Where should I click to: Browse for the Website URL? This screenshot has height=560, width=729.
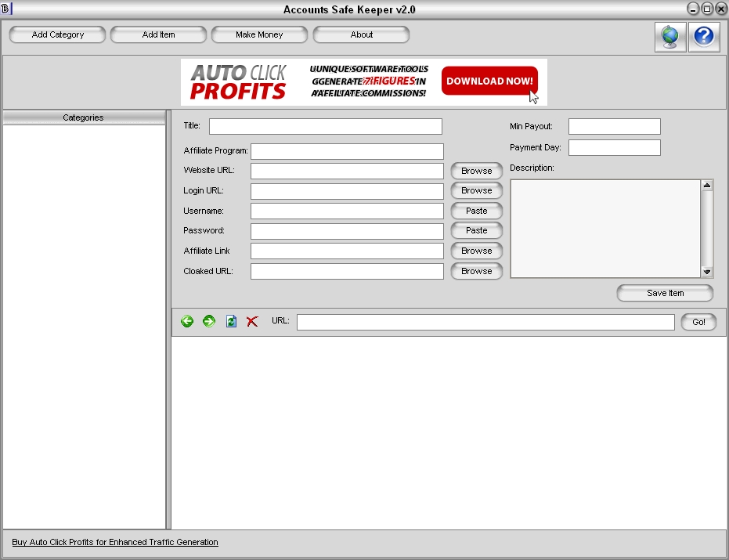(477, 171)
